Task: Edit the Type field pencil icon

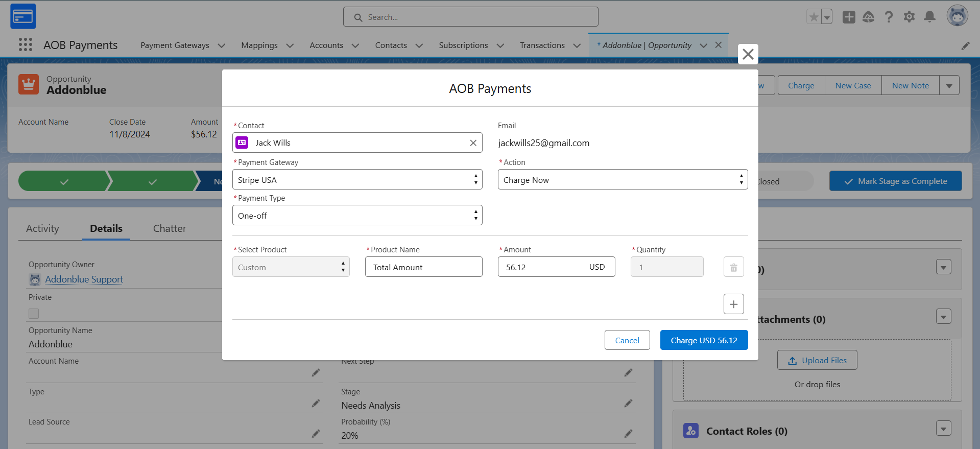Action: coord(316,404)
